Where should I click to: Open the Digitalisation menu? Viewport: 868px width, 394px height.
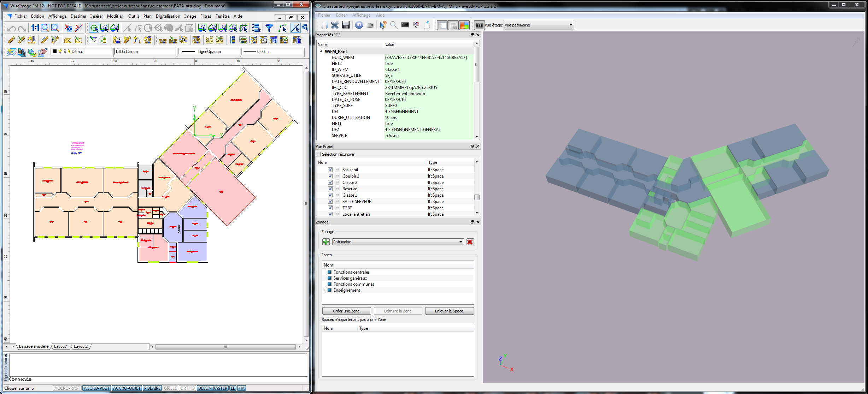(x=168, y=16)
